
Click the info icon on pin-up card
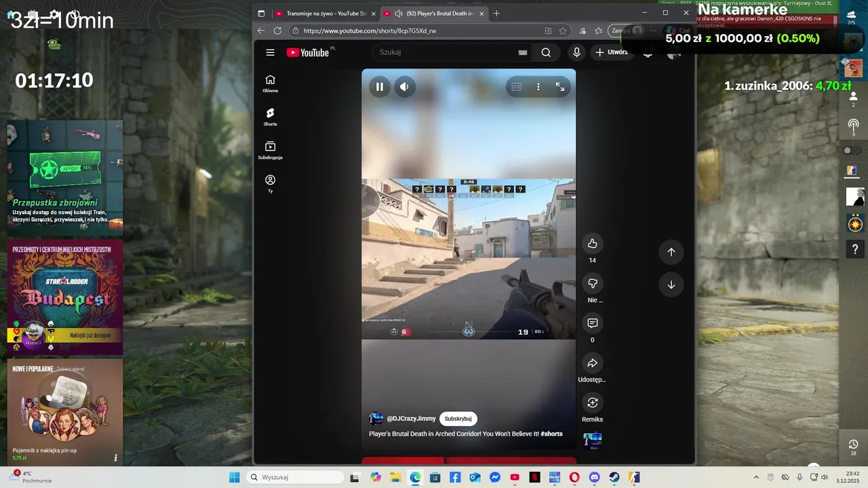pos(115,457)
